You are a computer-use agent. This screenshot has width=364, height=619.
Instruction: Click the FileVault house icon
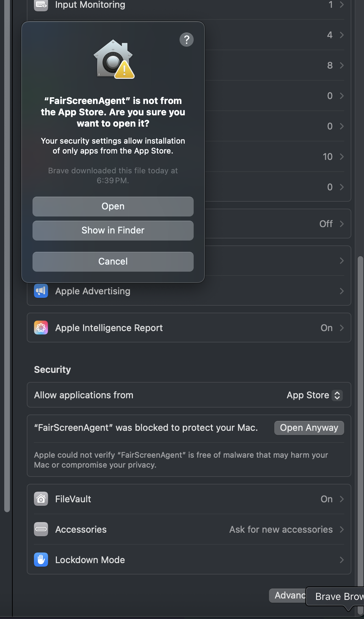41,499
